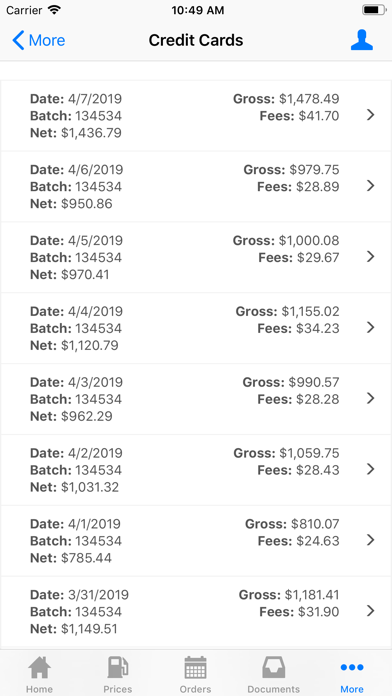Select the row with Net $970.41
Viewport: 392px width, 696px height.
[196, 257]
